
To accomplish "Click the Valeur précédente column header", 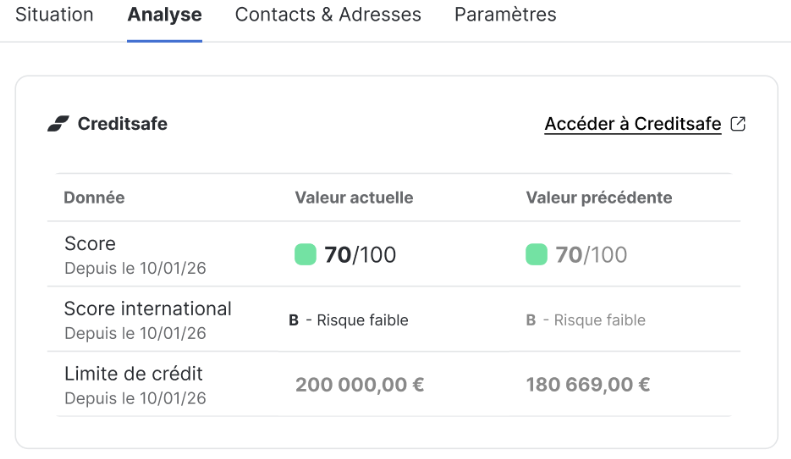I will [599, 197].
